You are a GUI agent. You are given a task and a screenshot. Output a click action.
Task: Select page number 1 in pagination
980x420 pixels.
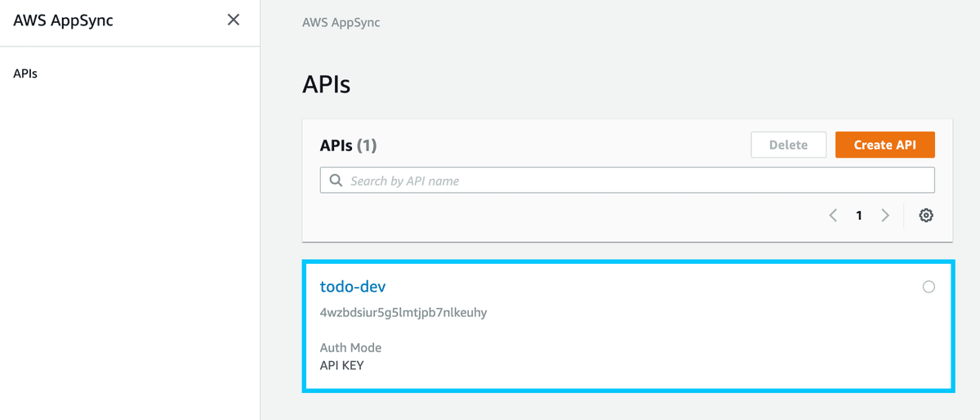(x=859, y=216)
